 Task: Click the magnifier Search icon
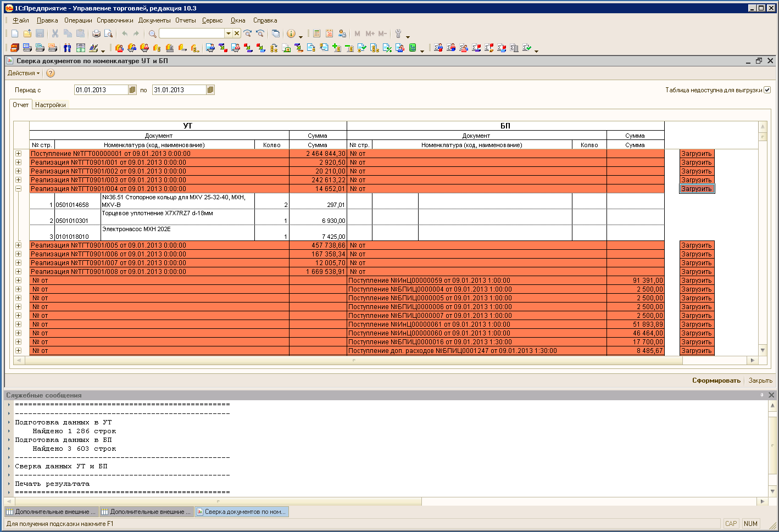(153, 33)
